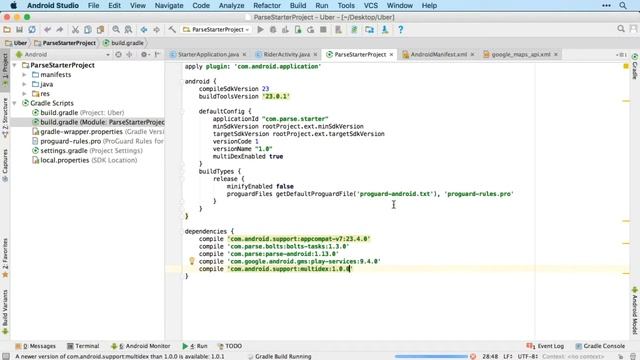Toggle the Captures side panel tab
The height and width of the screenshot is (360, 640).
[5, 165]
